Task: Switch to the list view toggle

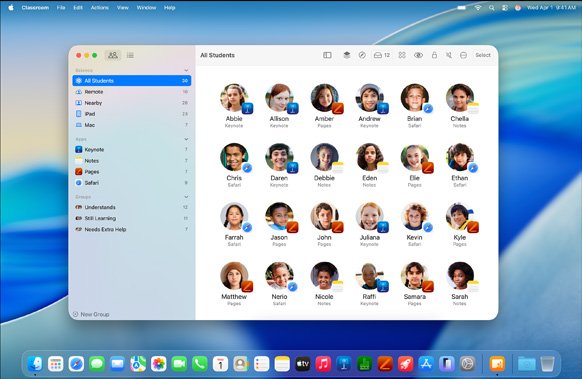Action: [130, 55]
